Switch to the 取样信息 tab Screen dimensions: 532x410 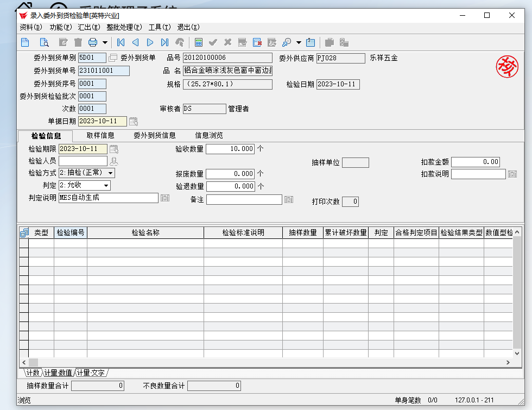click(100, 135)
